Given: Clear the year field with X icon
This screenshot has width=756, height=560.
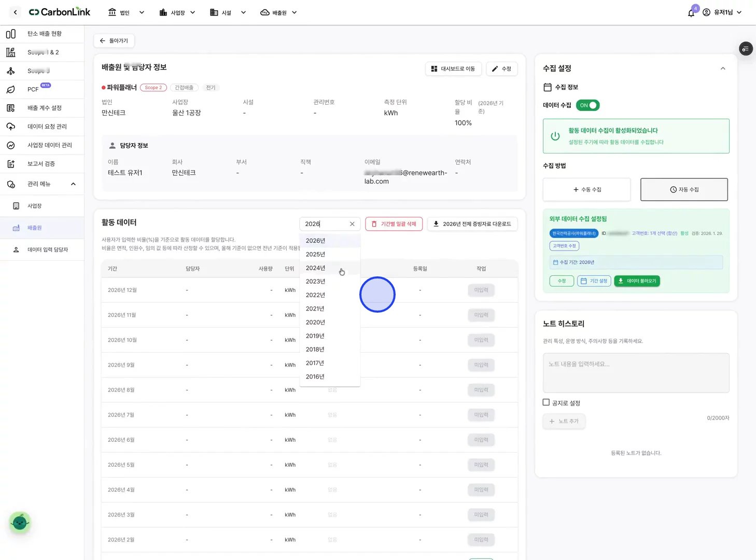Looking at the screenshot, I should (x=352, y=224).
